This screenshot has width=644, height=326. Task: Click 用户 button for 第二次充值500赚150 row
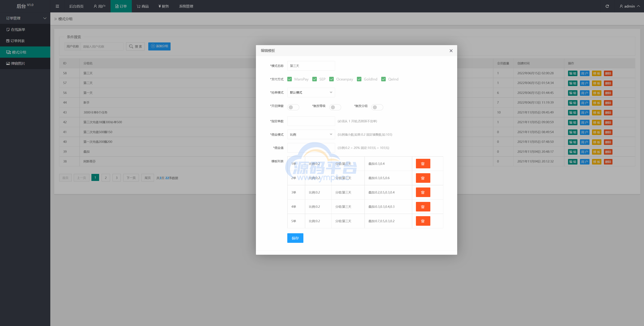(584, 132)
